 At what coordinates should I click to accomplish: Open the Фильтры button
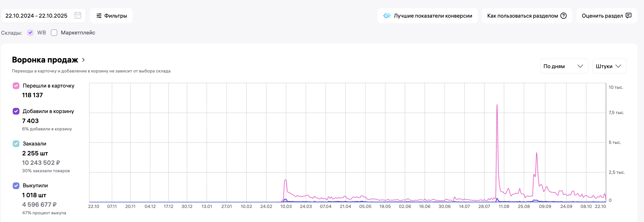(111, 16)
